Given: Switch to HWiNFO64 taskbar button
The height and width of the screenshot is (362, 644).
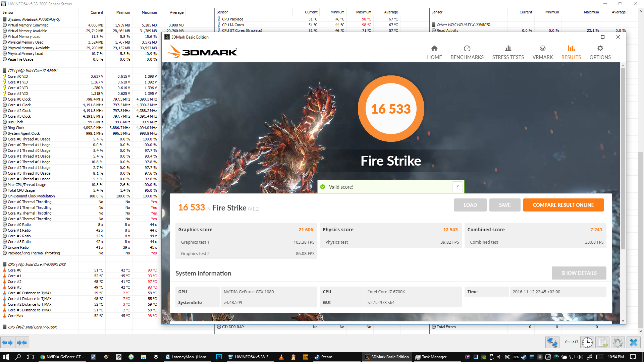Looking at the screenshot, I should pyautogui.click(x=250, y=357).
